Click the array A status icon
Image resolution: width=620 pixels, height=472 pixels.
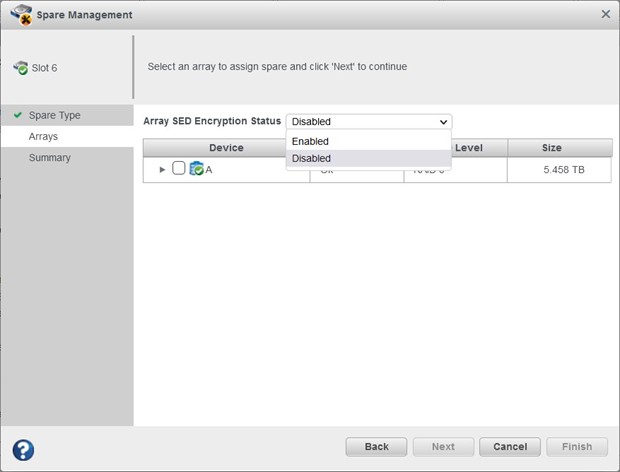pos(197,169)
